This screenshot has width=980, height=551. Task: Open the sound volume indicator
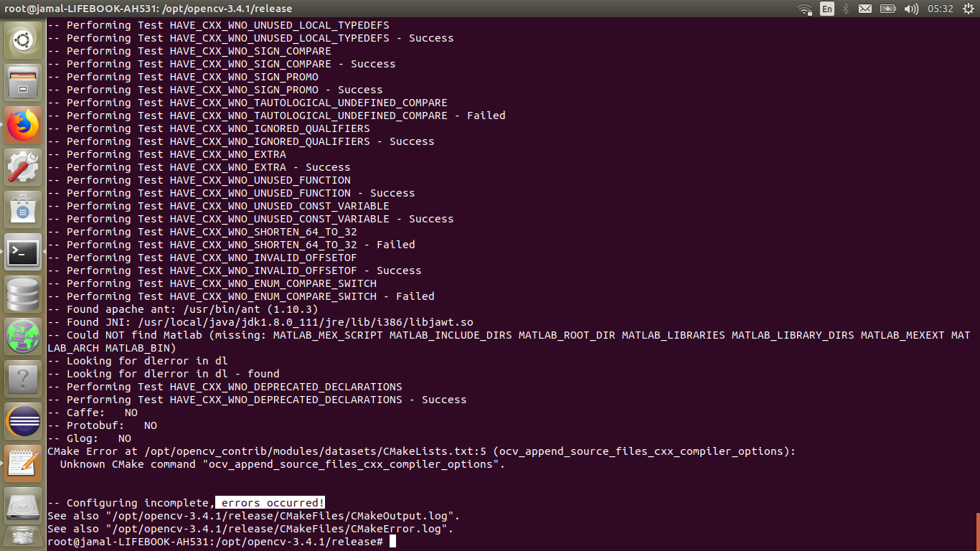click(911, 9)
